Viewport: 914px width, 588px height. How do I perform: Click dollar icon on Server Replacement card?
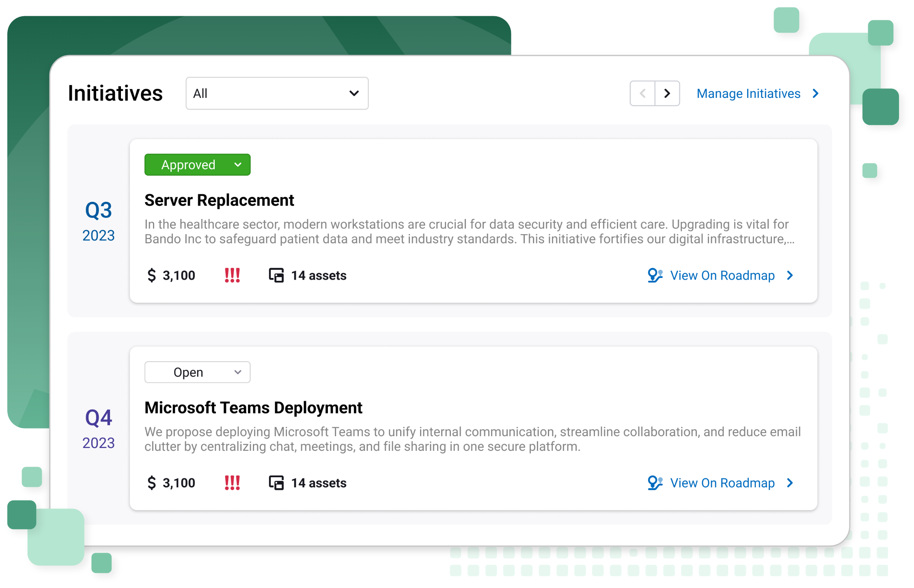coord(151,275)
